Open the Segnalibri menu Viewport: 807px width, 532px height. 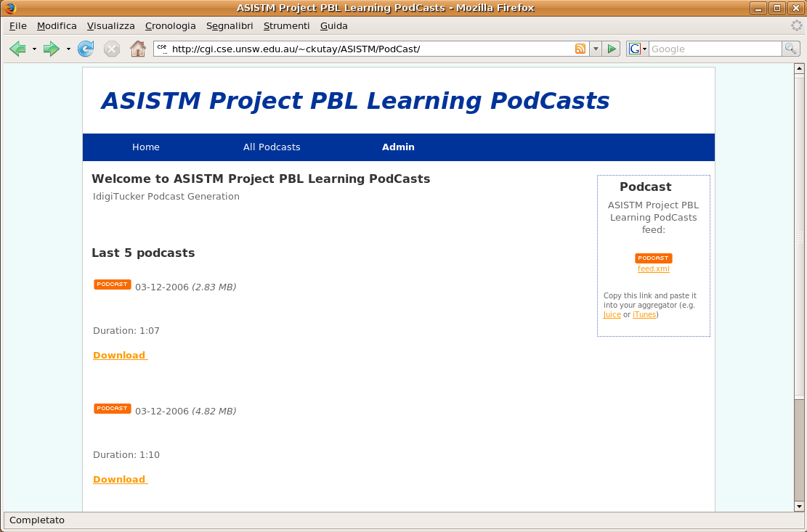tap(230, 25)
